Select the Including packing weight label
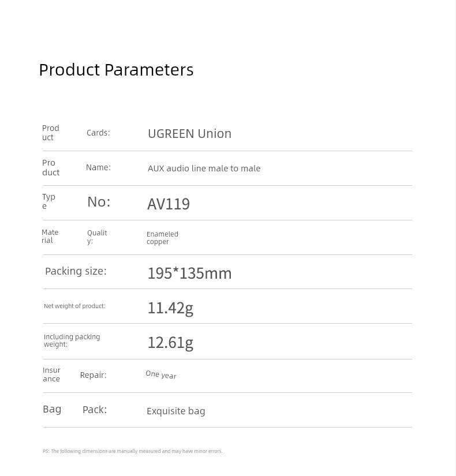The width and height of the screenshot is (456, 476). pos(72,340)
